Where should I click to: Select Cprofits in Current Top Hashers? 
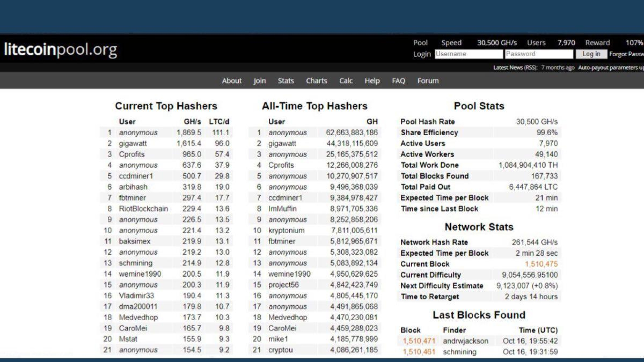(x=132, y=154)
